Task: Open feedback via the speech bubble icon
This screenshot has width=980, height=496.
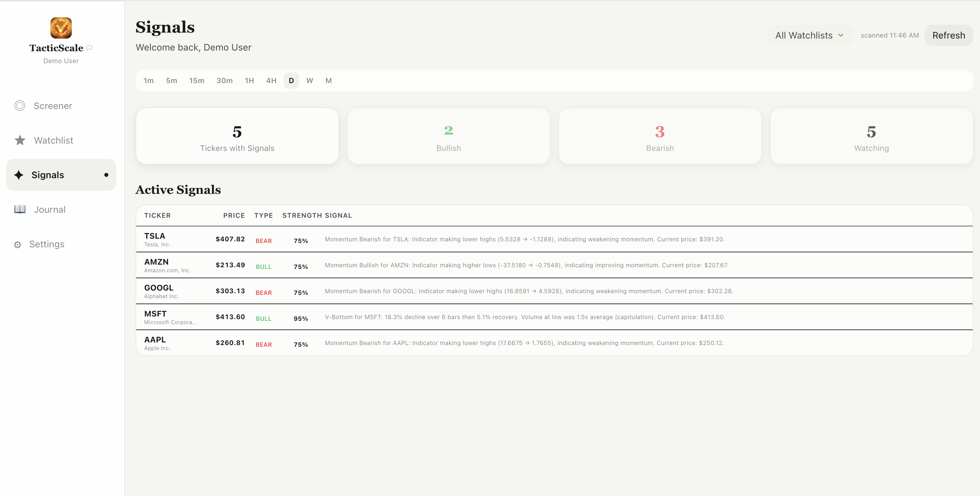Action: click(89, 48)
